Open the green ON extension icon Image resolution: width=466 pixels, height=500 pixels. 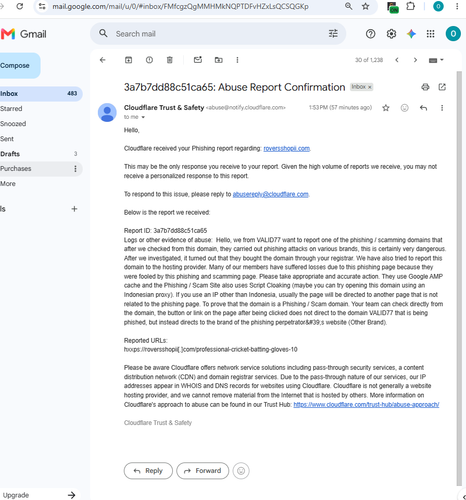tap(393, 7)
